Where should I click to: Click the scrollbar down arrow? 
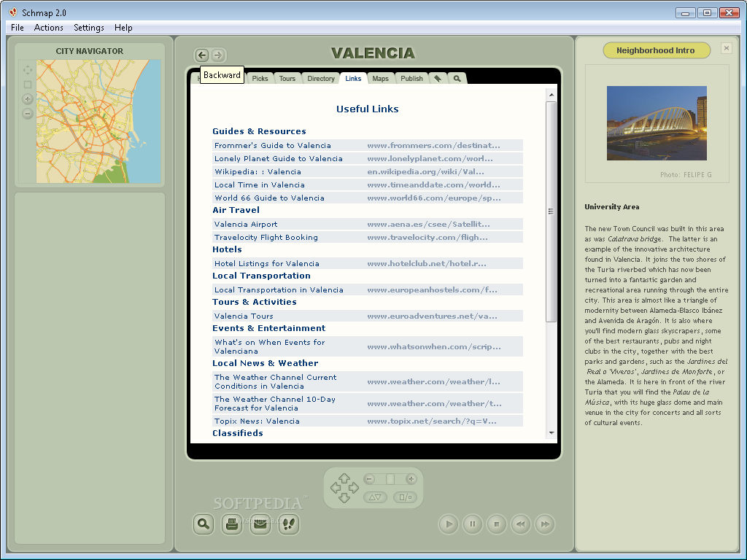pyautogui.click(x=551, y=433)
